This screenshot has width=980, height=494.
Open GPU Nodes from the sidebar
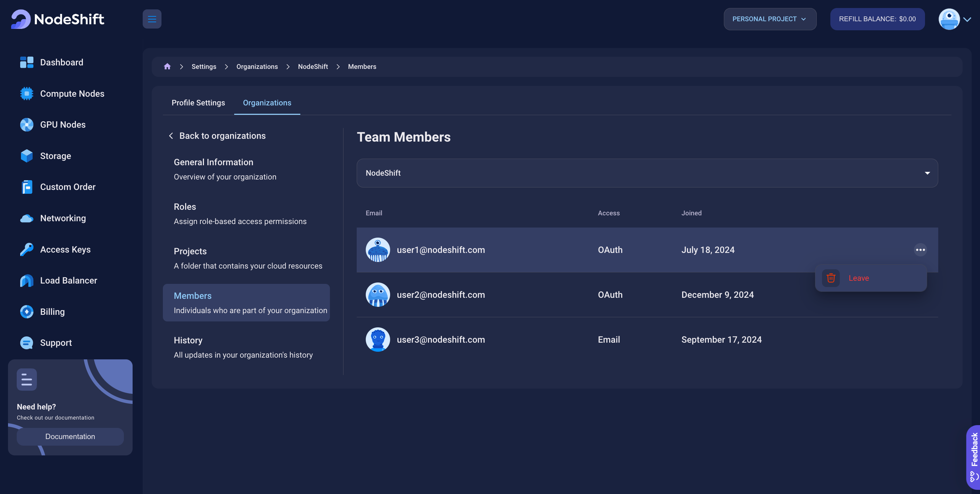[63, 125]
